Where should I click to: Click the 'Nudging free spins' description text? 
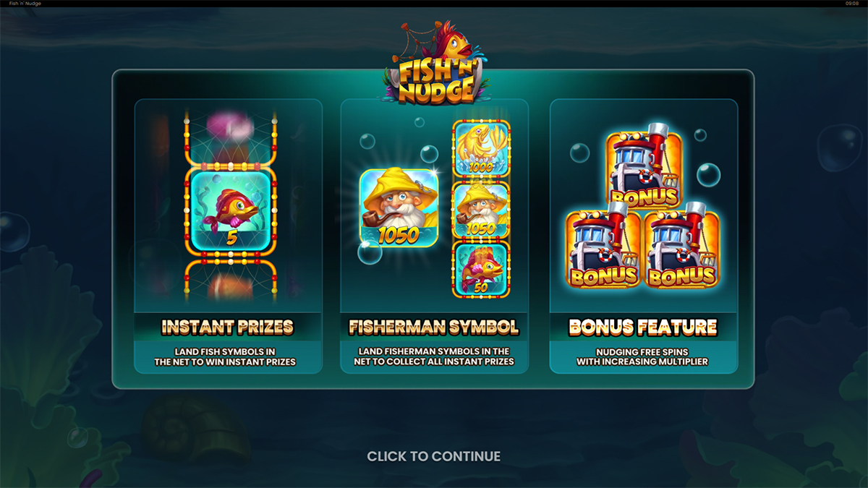(x=642, y=356)
